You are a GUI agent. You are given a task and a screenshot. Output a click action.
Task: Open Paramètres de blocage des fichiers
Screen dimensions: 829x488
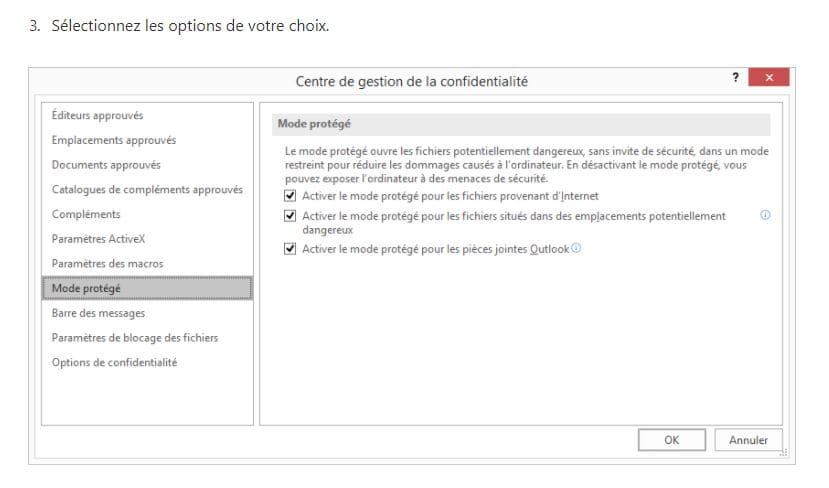pyautogui.click(x=135, y=338)
